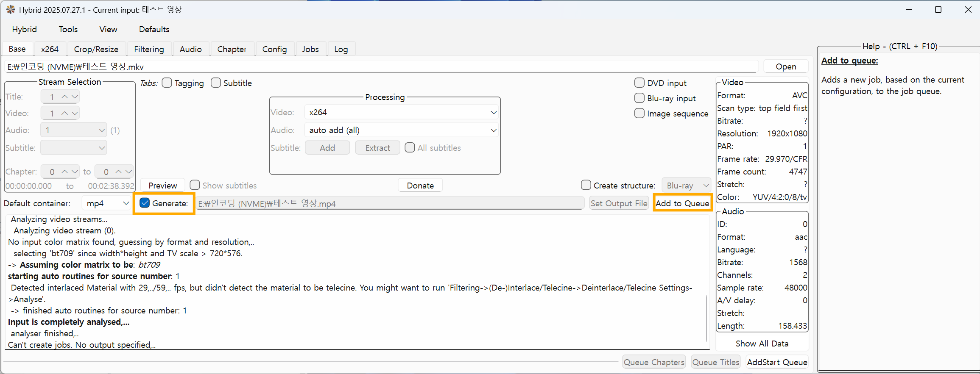Switch to the Log tab
The width and height of the screenshot is (980, 374).
coord(341,49)
